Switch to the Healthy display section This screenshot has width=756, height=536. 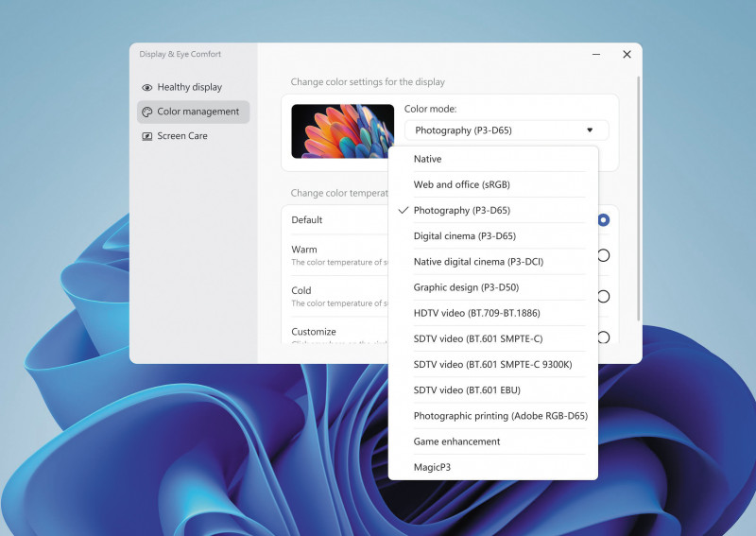[x=189, y=87]
